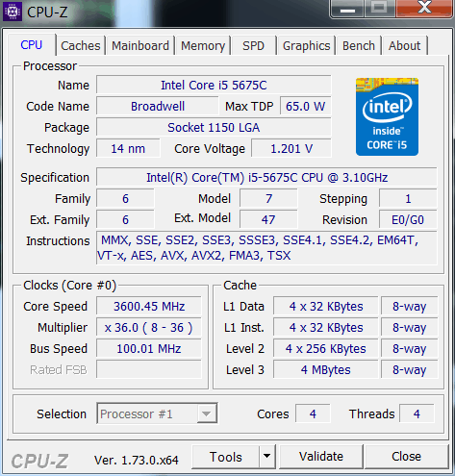Image resolution: width=455 pixels, height=476 pixels.
Task: Click the L1 Data associativity '8-way'
Action: tap(410, 307)
